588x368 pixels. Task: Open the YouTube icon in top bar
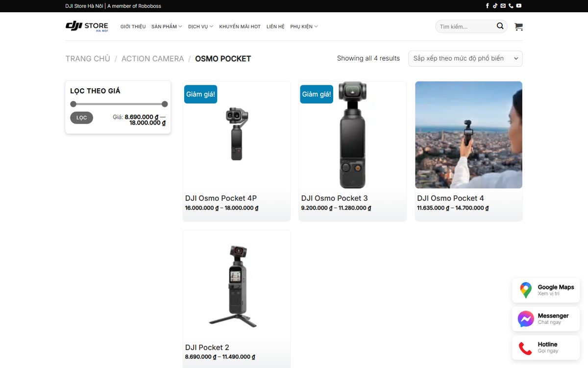519,6
